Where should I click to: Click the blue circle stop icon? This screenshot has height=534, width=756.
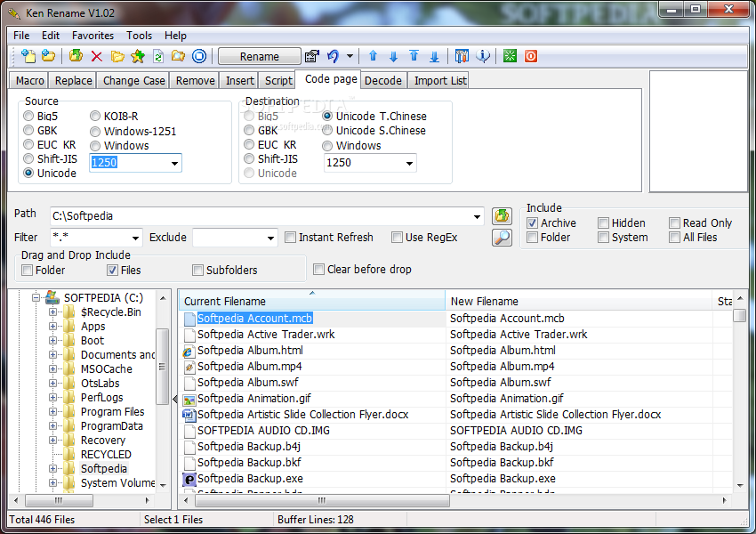pyautogui.click(x=199, y=56)
